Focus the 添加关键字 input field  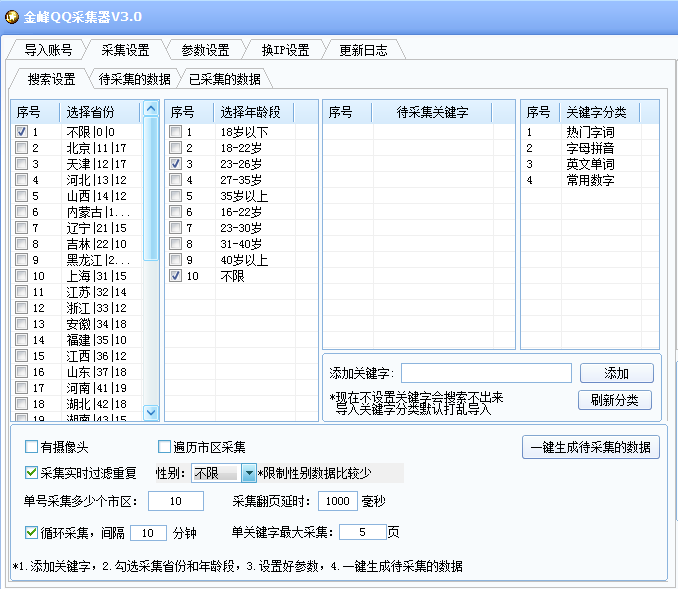(486, 373)
